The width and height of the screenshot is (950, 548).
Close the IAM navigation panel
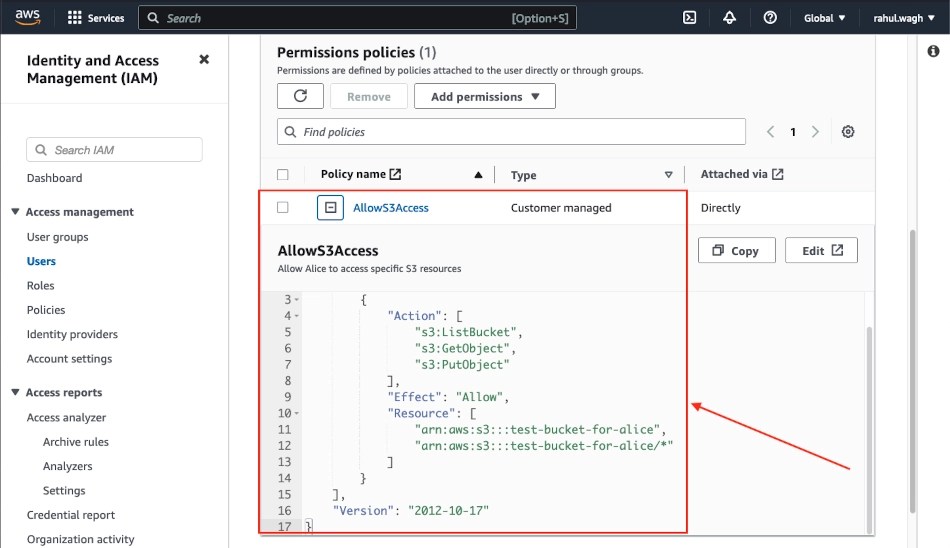point(204,59)
